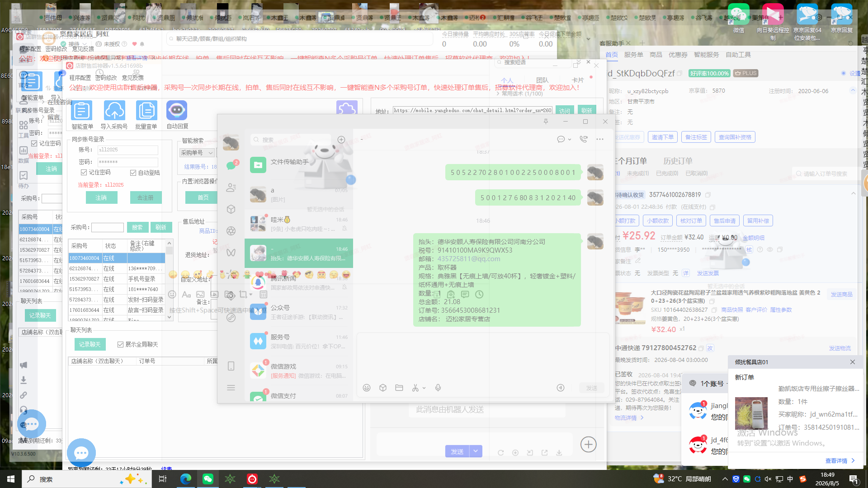
Task: Open Favorites cube in WeChat sidebar
Action: 231,209
